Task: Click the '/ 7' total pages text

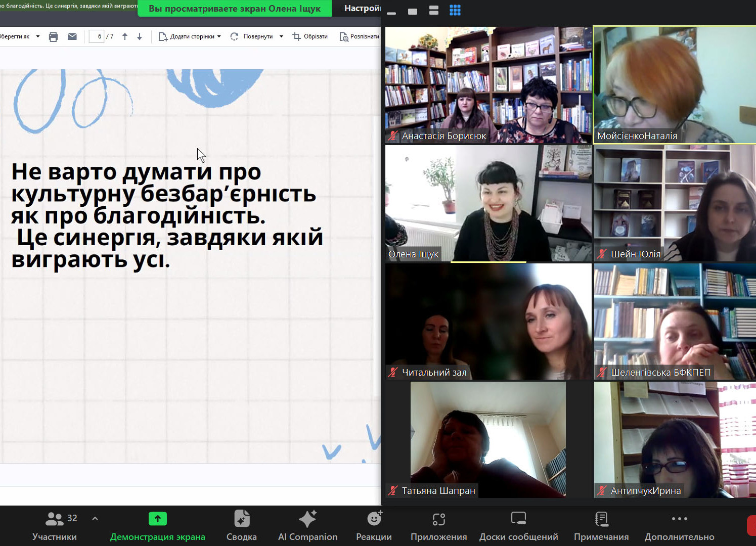Action: (x=110, y=36)
